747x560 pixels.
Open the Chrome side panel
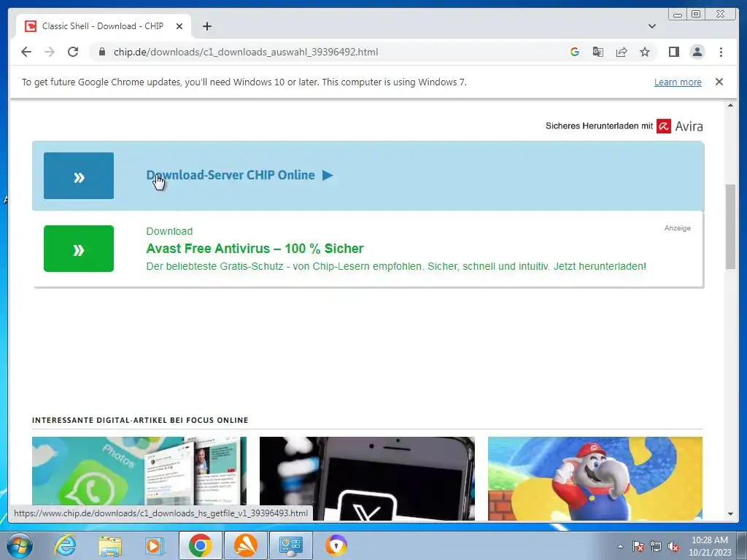point(673,52)
